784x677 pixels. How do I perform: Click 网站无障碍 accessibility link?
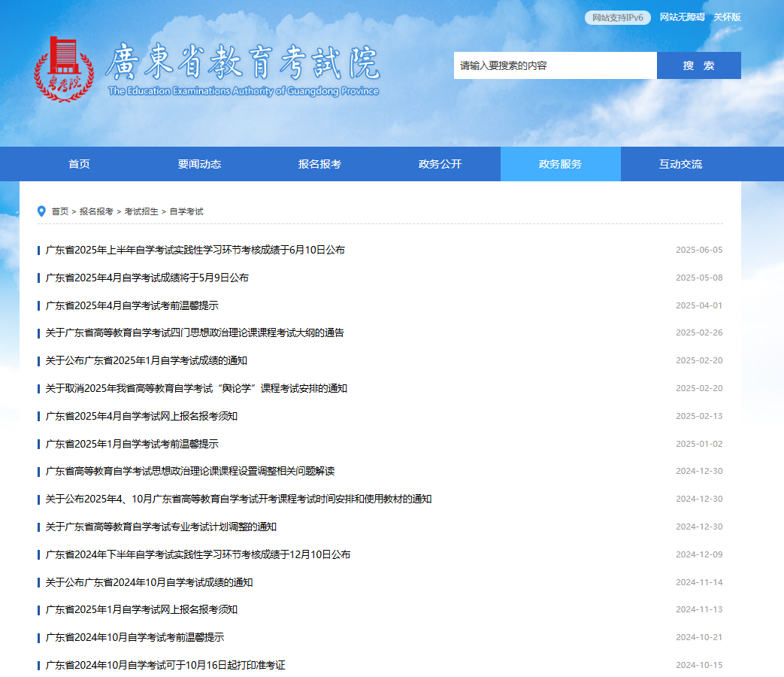(x=682, y=17)
